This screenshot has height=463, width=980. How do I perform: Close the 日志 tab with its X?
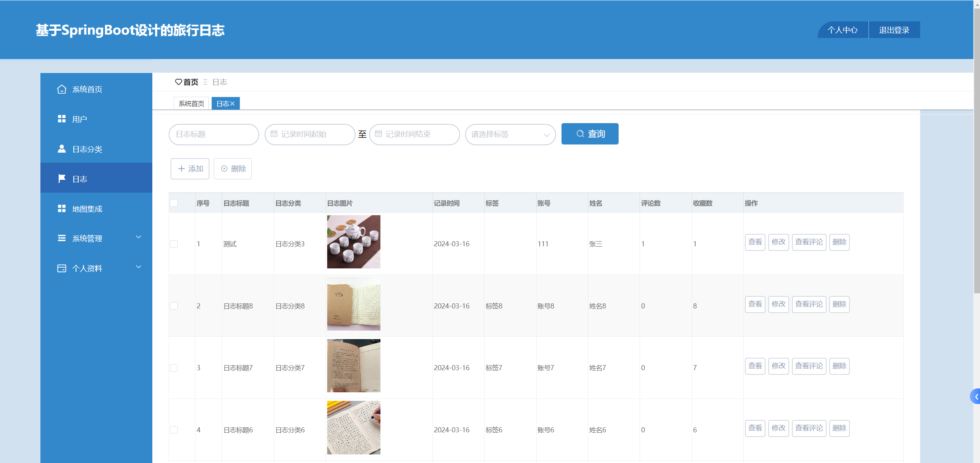click(232, 104)
